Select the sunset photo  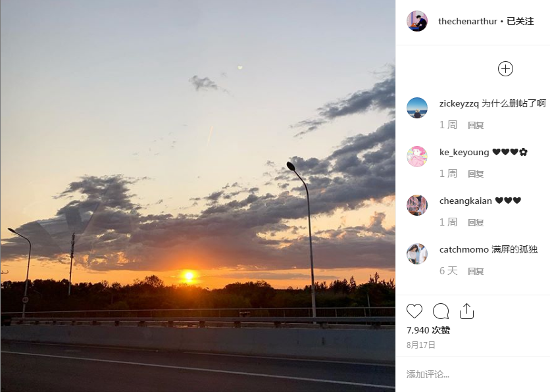pyautogui.click(x=198, y=196)
